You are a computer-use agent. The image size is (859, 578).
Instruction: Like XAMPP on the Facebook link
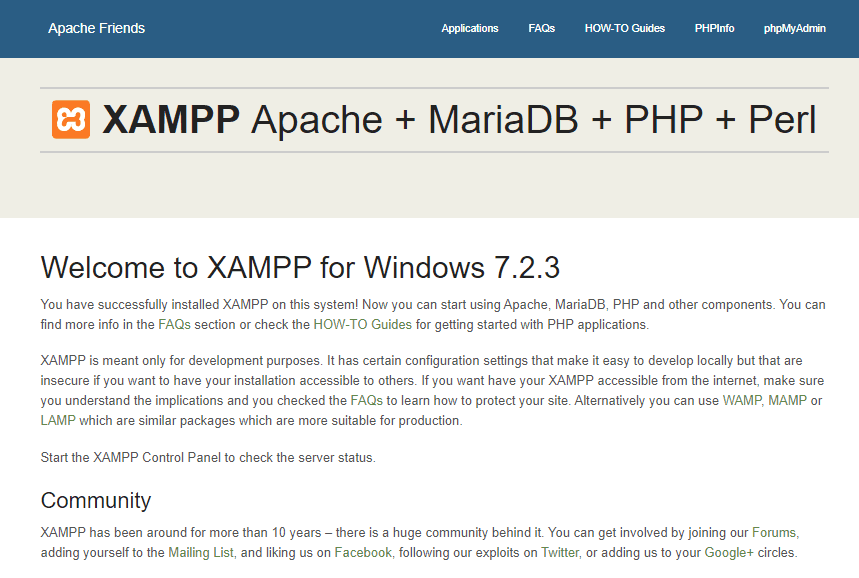(362, 551)
